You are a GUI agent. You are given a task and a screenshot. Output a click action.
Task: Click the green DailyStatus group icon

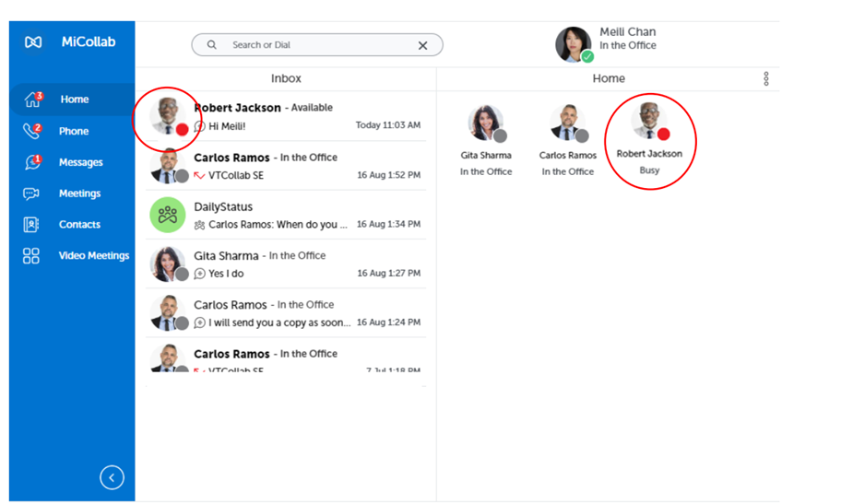167,215
